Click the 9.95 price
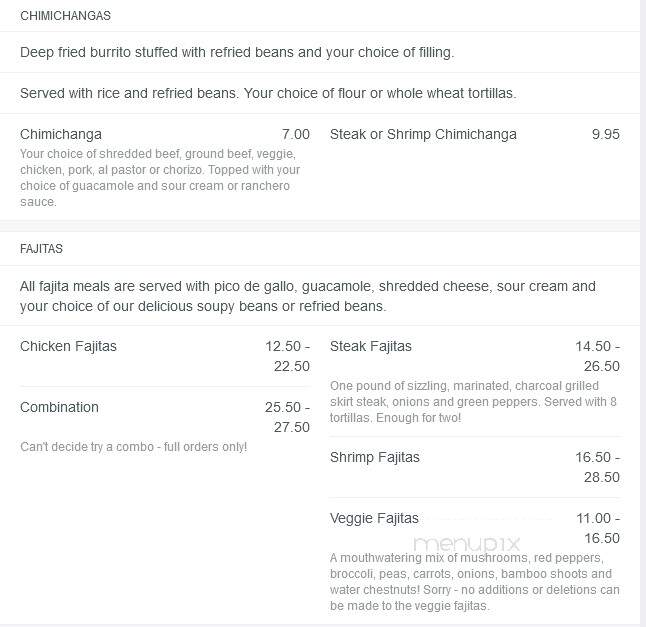 pos(606,134)
